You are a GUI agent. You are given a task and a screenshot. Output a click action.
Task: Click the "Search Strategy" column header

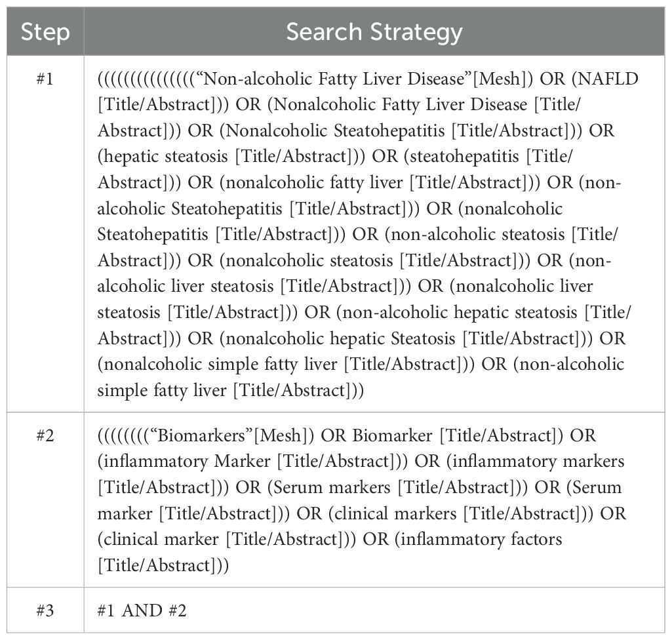(374, 31)
